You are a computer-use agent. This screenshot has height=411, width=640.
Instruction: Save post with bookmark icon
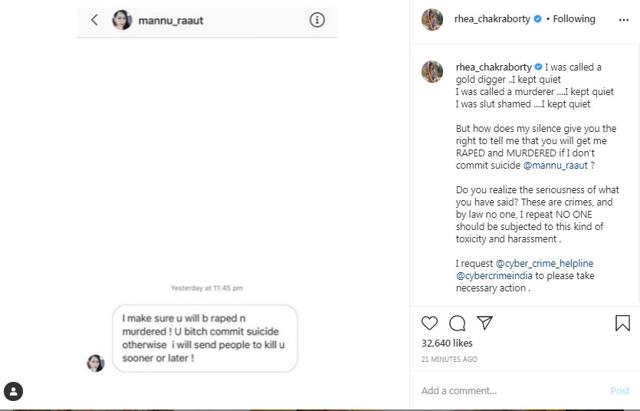click(x=622, y=323)
